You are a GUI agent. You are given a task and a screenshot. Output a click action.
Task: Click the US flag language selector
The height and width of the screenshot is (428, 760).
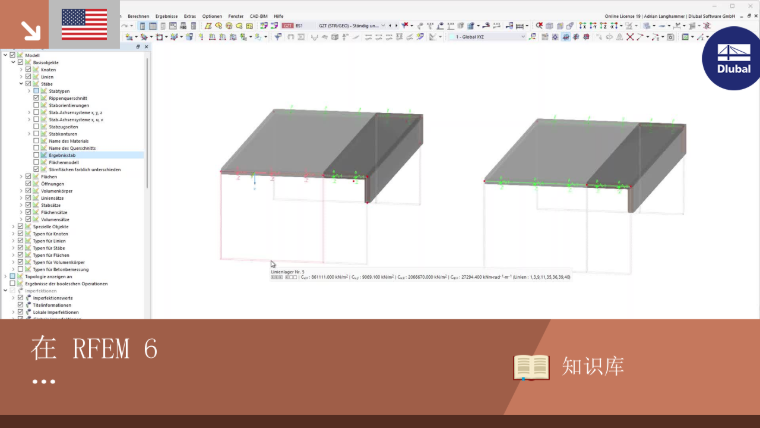(84, 24)
